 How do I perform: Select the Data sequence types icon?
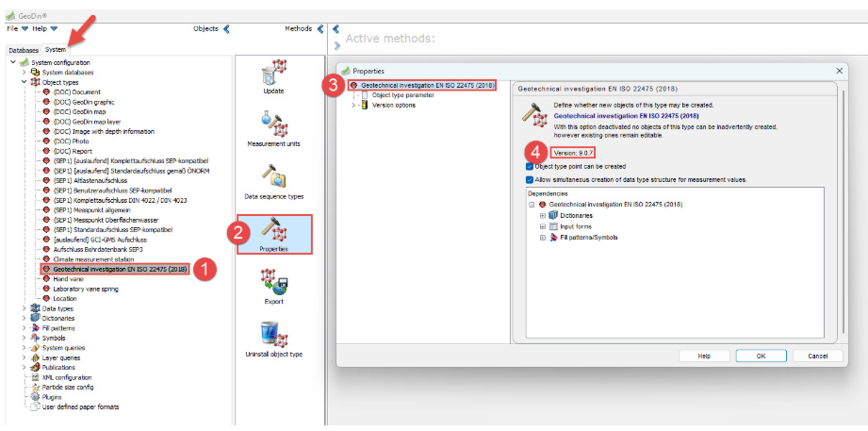click(x=273, y=176)
